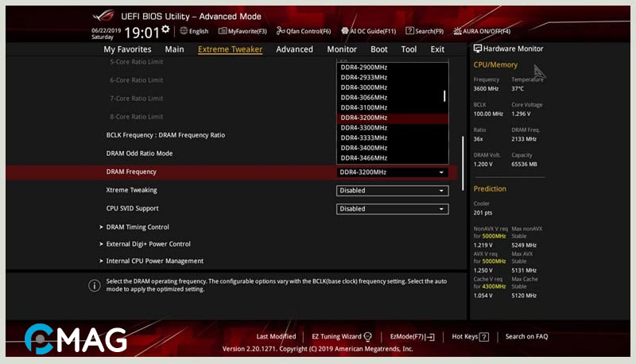Select the Exit tab
Screen dimensions: 636x364
click(437, 49)
